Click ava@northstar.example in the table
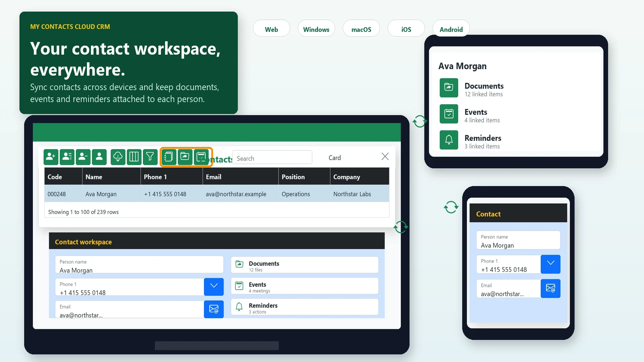 click(x=236, y=194)
